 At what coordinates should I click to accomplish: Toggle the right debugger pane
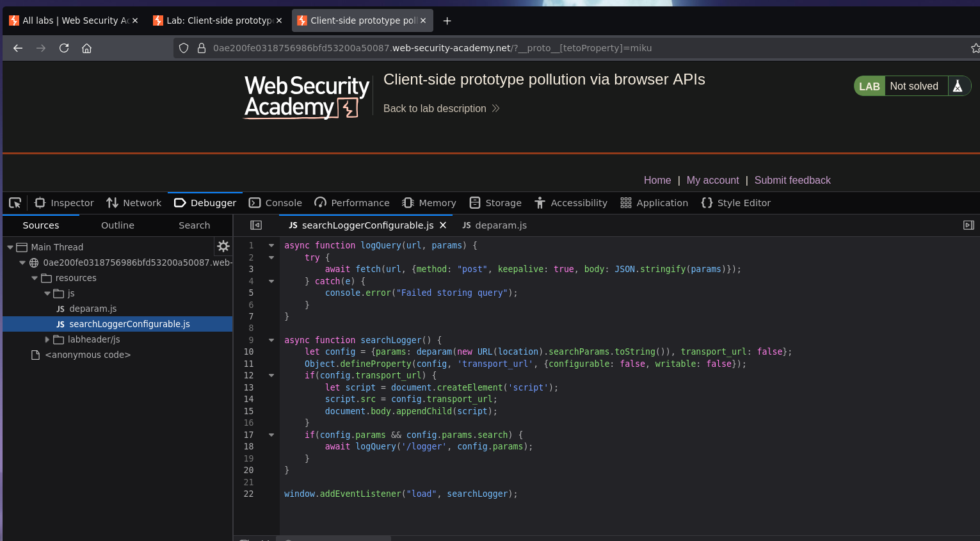(x=968, y=225)
